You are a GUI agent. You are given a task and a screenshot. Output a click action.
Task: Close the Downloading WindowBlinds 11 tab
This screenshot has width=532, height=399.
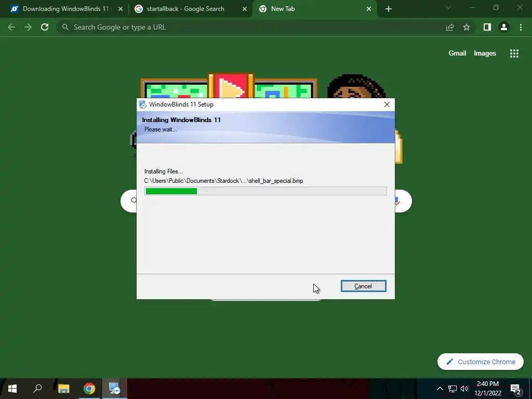coord(121,9)
